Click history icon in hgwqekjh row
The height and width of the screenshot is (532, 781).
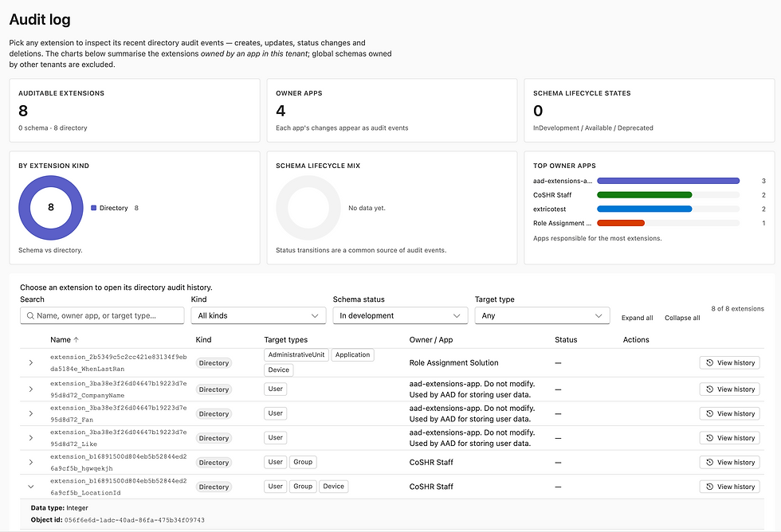coord(710,463)
